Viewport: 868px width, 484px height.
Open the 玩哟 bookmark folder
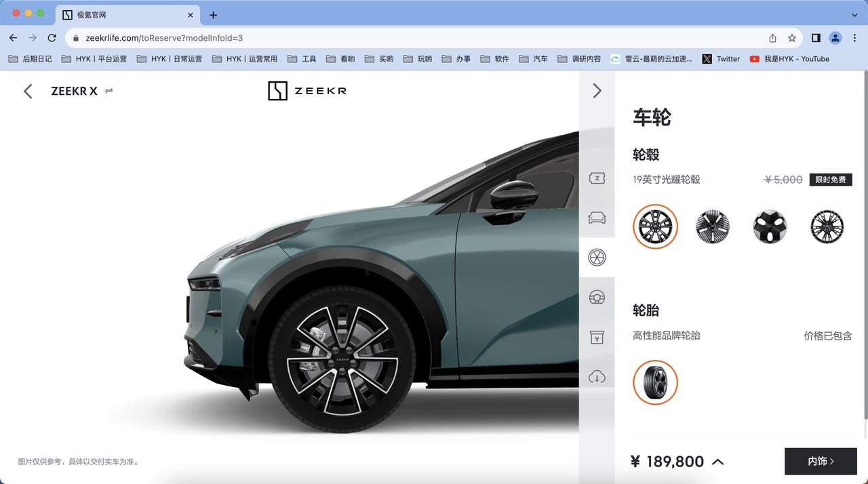tap(418, 59)
